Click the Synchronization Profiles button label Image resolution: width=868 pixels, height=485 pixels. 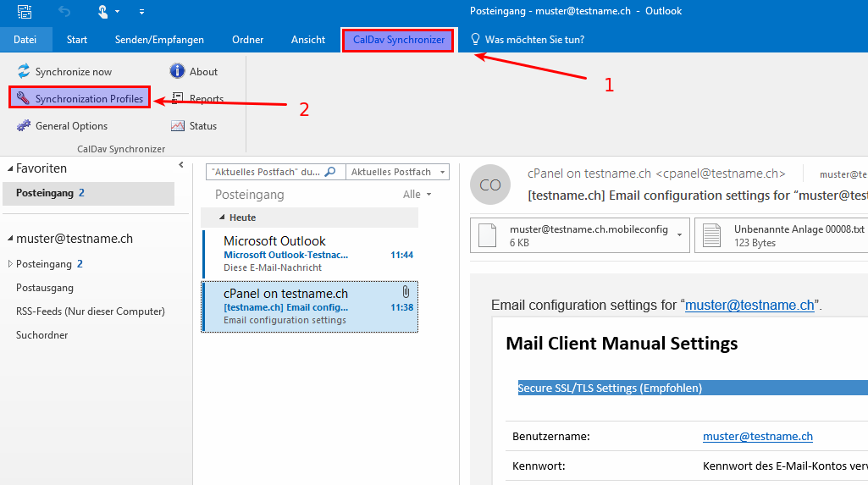pos(89,98)
